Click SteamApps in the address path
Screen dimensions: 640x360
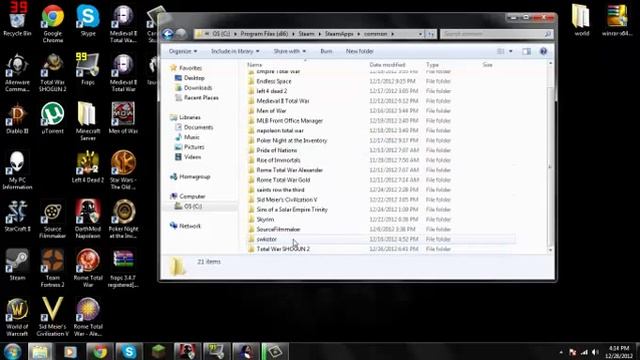pos(339,34)
